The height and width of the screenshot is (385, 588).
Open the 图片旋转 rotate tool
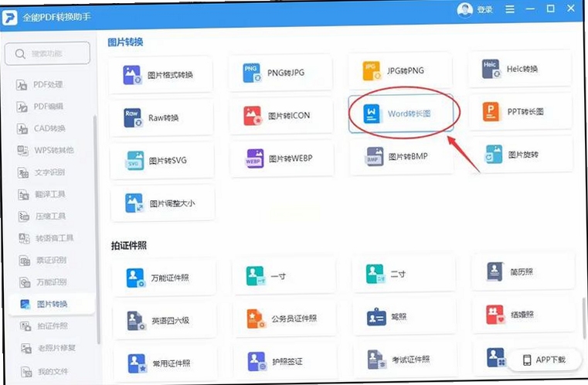click(522, 154)
